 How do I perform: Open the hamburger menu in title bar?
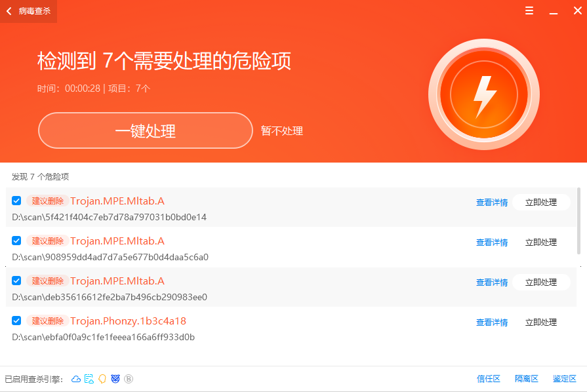click(x=529, y=11)
